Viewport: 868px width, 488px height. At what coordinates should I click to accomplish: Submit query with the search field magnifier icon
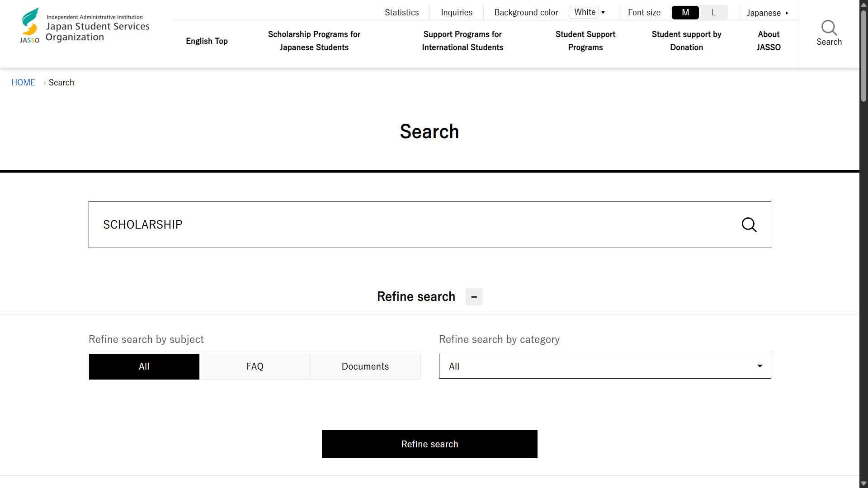[x=750, y=225]
